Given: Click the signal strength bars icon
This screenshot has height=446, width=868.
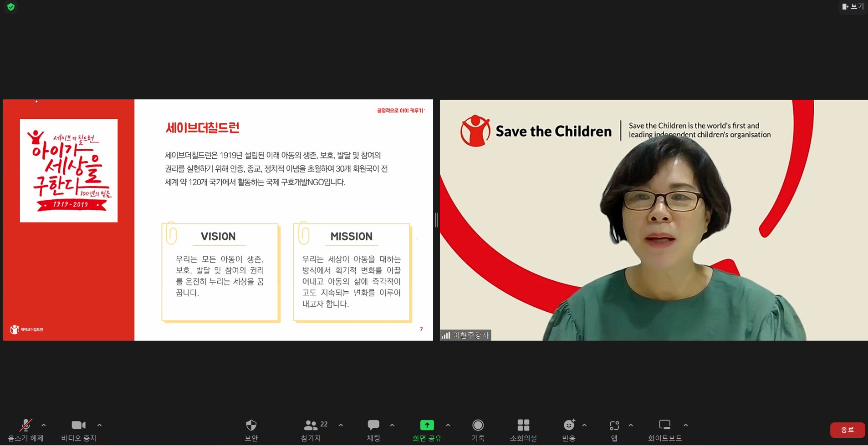Looking at the screenshot, I should tap(446, 335).
